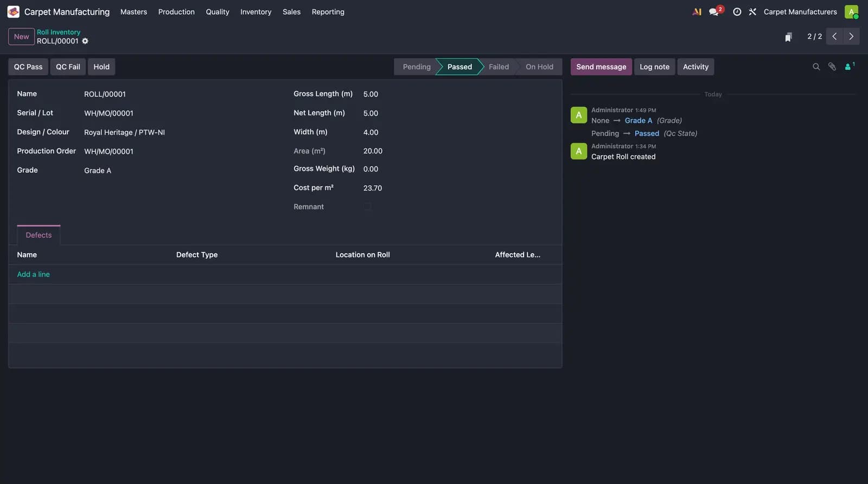Set status to Failed stage
Viewport: 868px width, 484px height.
tap(499, 67)
